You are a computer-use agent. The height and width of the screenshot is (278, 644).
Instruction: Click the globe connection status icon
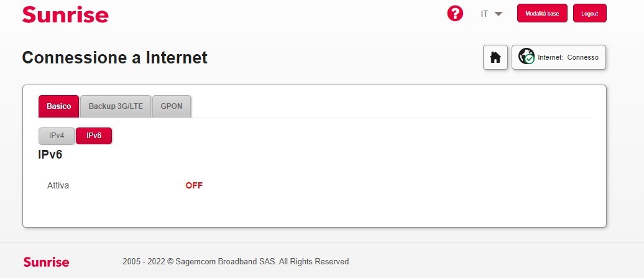(x=527, y=57)
